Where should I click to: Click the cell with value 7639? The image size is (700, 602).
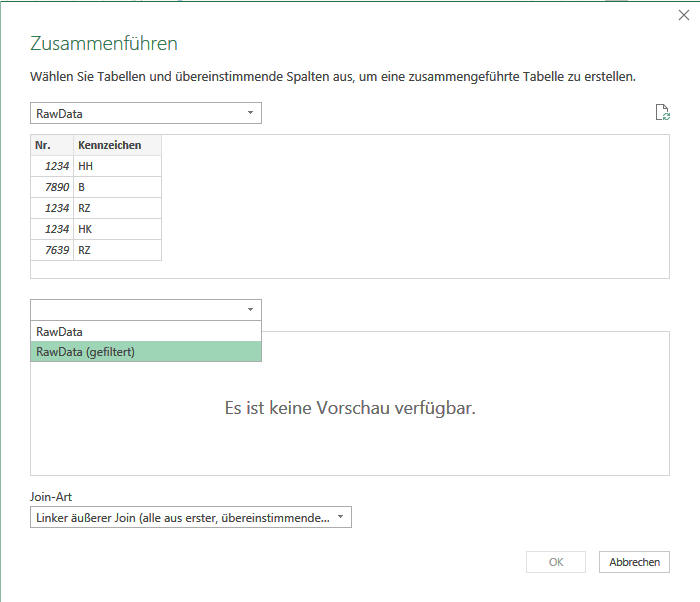(52, 250)
